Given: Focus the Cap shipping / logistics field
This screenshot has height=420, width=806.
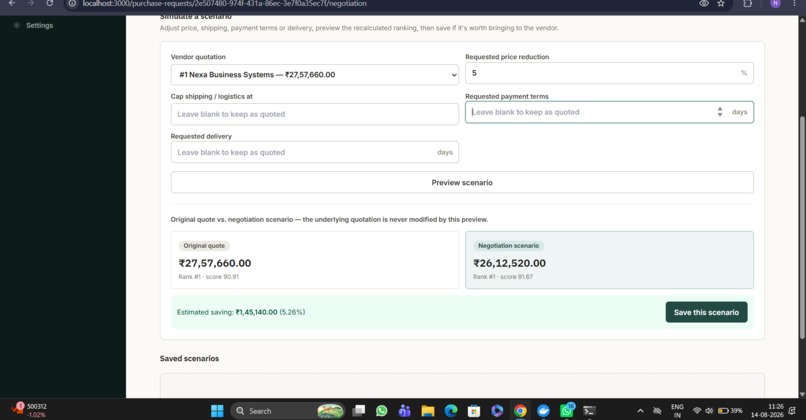Looking at the screenshot, I should click(315, 114).
